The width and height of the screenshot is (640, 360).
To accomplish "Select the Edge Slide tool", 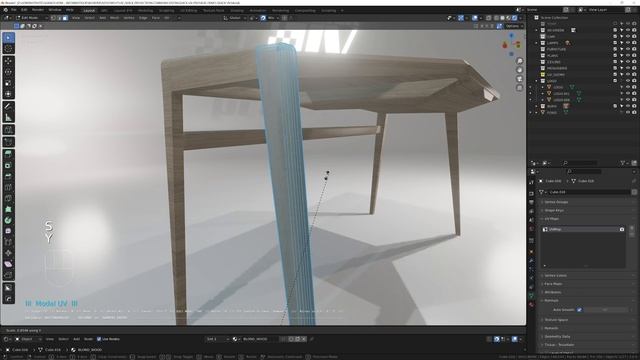I will tap(9, 242).
